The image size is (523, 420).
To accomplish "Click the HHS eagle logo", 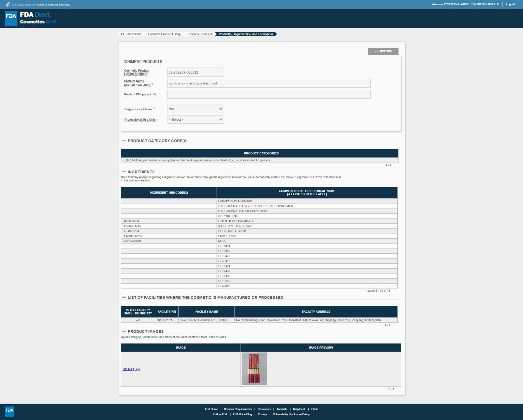I will pos(7,4).
